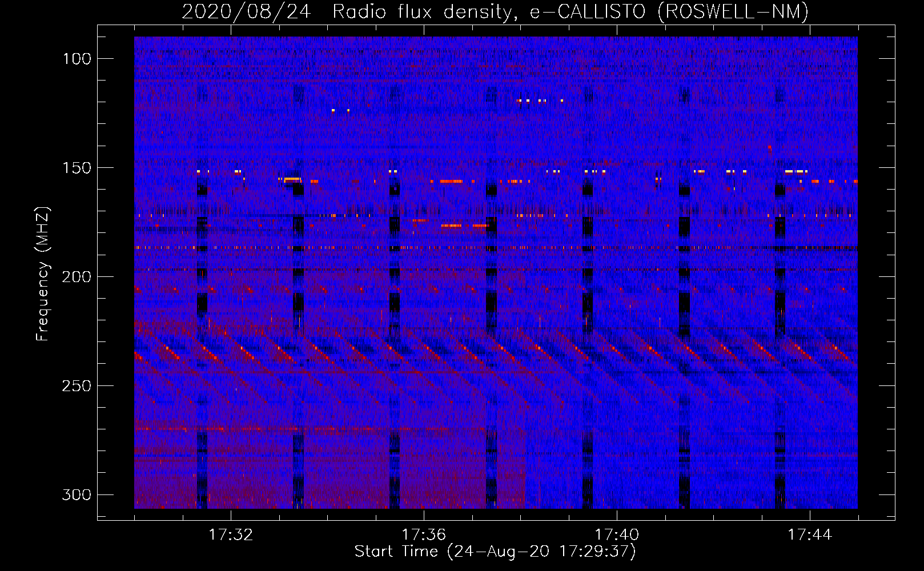Viewport: 924px width, 571px height.
Task: Click the 200 frequency tick label
Action: tap(77, 277)
